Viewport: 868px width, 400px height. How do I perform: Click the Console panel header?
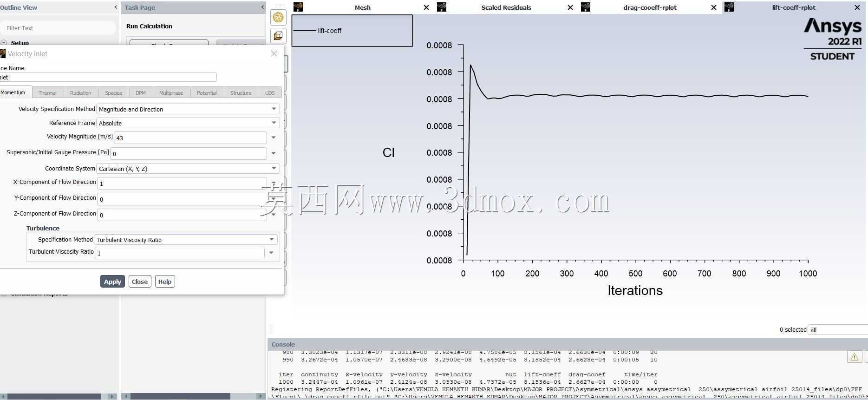tap(568, 344)
